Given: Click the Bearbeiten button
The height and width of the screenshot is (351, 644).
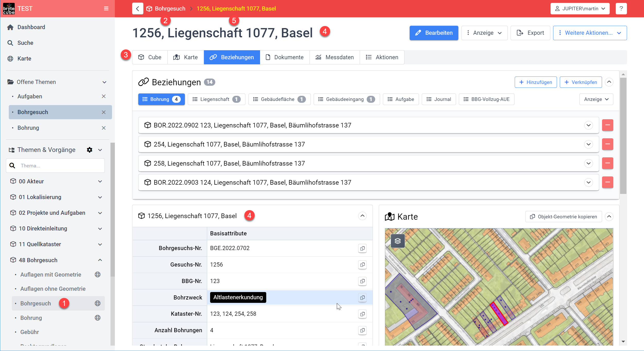Looking at the screenshot, I should click(434, 33).
